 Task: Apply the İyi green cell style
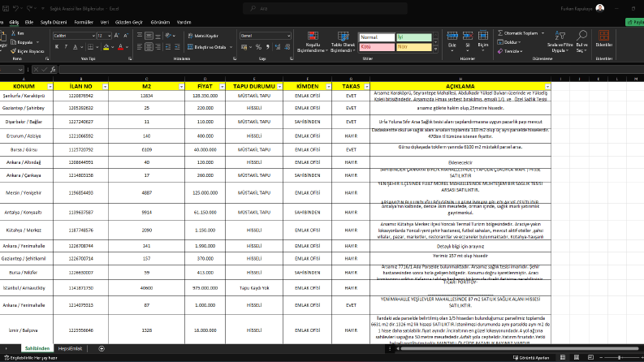(413, 37)
